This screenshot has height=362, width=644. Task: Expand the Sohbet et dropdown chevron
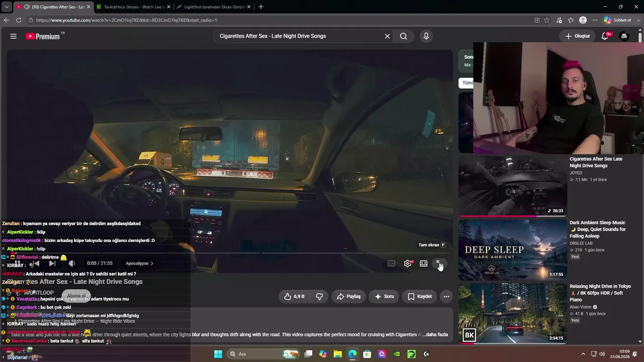638,20
